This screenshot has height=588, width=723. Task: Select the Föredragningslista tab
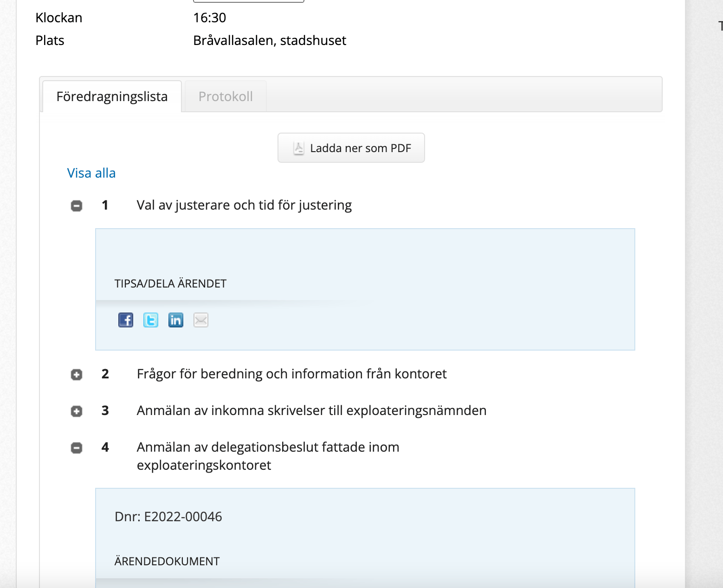(x=112, y=96)
